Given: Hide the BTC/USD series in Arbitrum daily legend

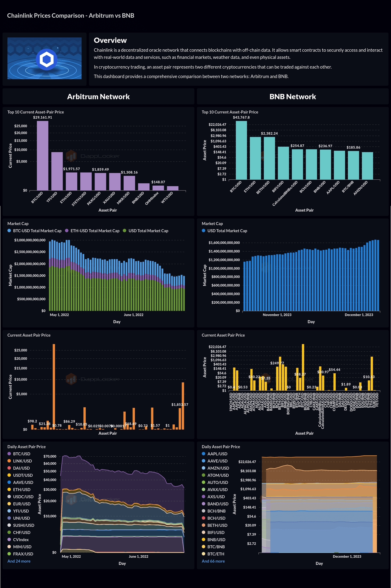Looking at the screenshot, I should [19, 454].
